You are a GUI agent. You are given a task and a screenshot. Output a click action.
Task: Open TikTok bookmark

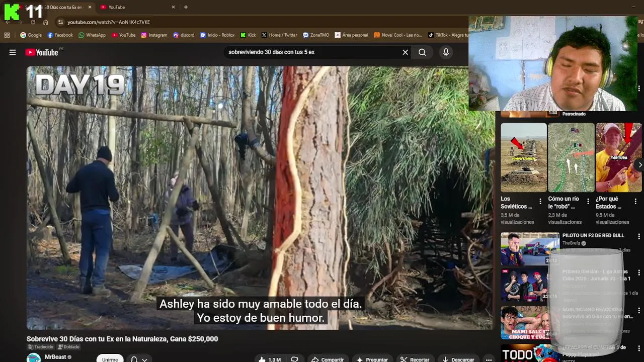coord(448,35)
